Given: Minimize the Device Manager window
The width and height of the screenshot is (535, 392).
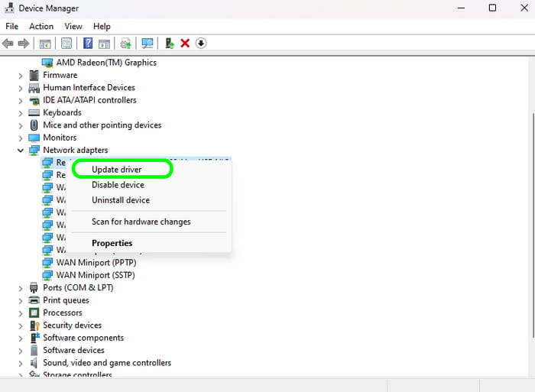Looking at the screenshot, I should 461,8.
